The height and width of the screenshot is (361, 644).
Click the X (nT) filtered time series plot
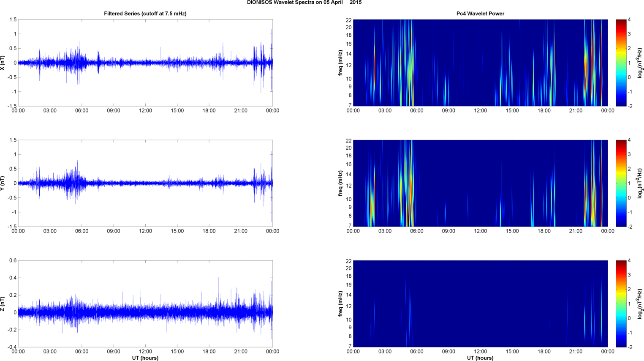[145, 63]
